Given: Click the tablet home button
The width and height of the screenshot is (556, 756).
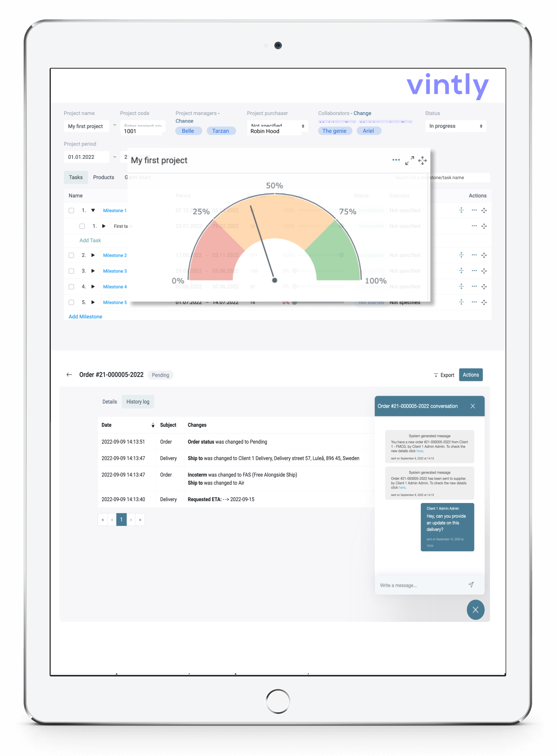Looking at the screenshot, I should pos(278,701).
